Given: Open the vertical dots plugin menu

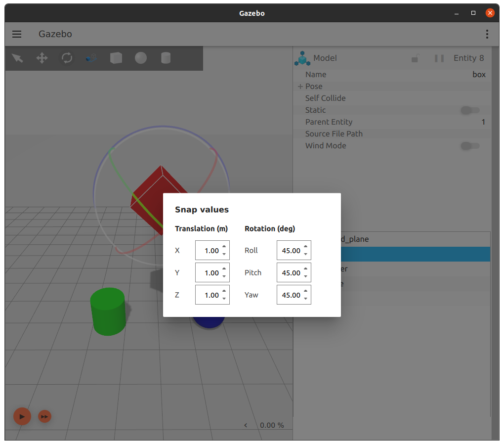Looking at the screenshot, I should point(487,34).
